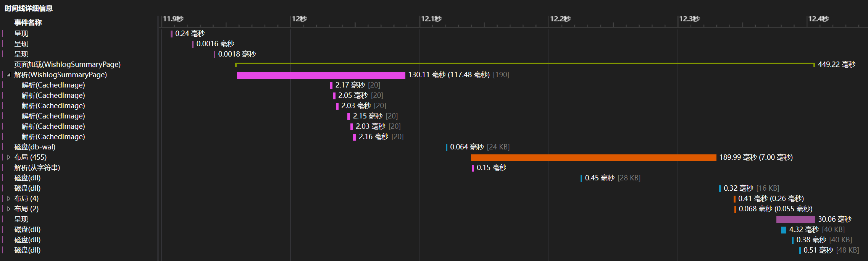Click the 0.32 毫秒 [16 KB] disk marker
868x261 pixels.
coord(720,189)
